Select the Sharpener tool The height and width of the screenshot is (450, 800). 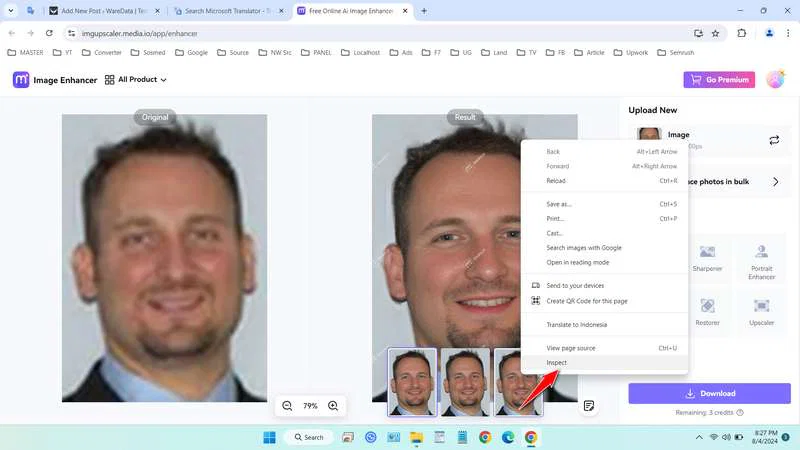[x=707, y=258]
